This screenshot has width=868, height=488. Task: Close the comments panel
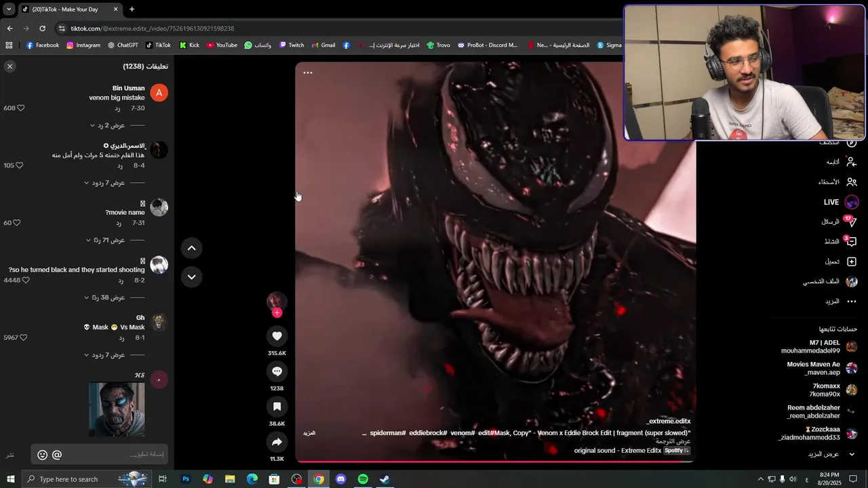point(9,66)
